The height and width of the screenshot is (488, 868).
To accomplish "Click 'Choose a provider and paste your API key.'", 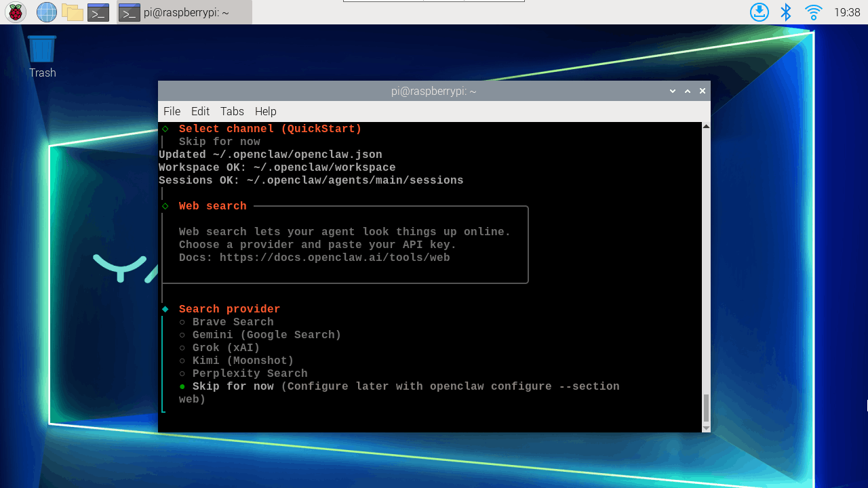I will (x=318, y=245).
